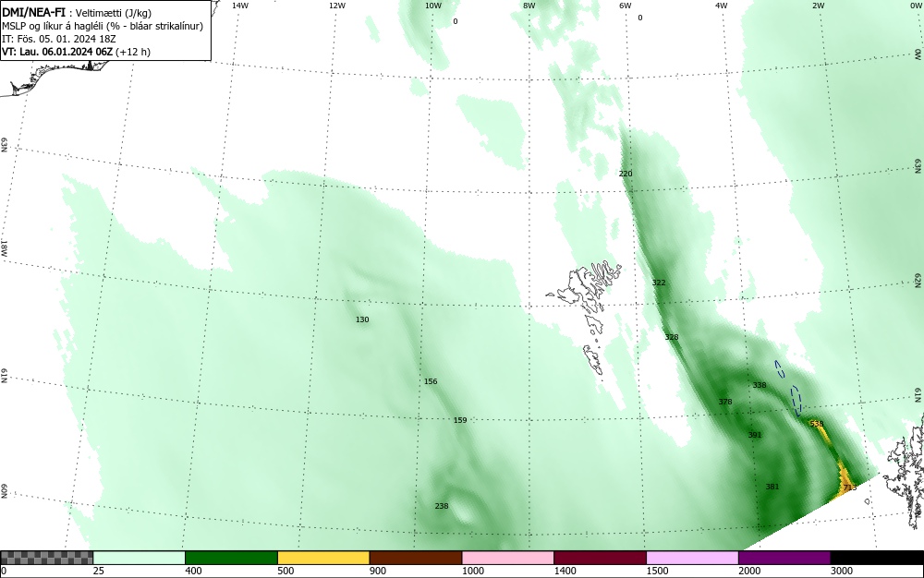Image resolution: width=924 pixels, height=578 pixels.
Task: Click the gray checkered 0 legend swatch
Action: click(x=46, y=558)
